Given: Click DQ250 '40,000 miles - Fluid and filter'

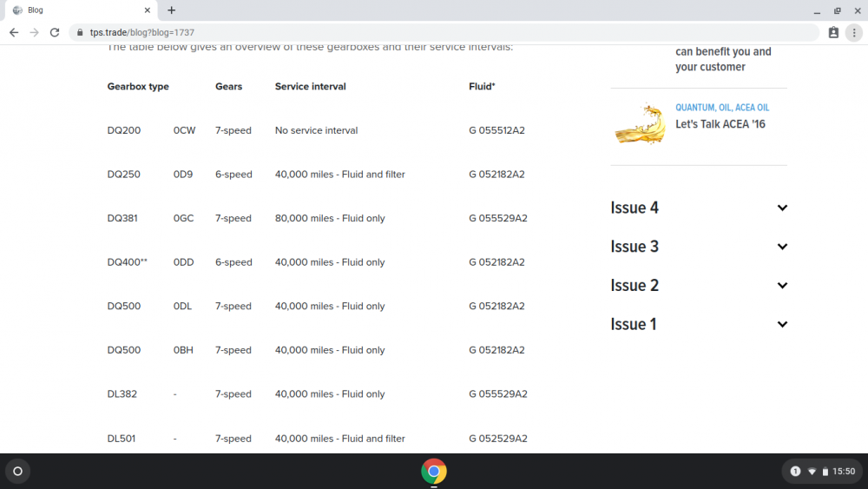Looking at the screenshot, I should [340, 174].
